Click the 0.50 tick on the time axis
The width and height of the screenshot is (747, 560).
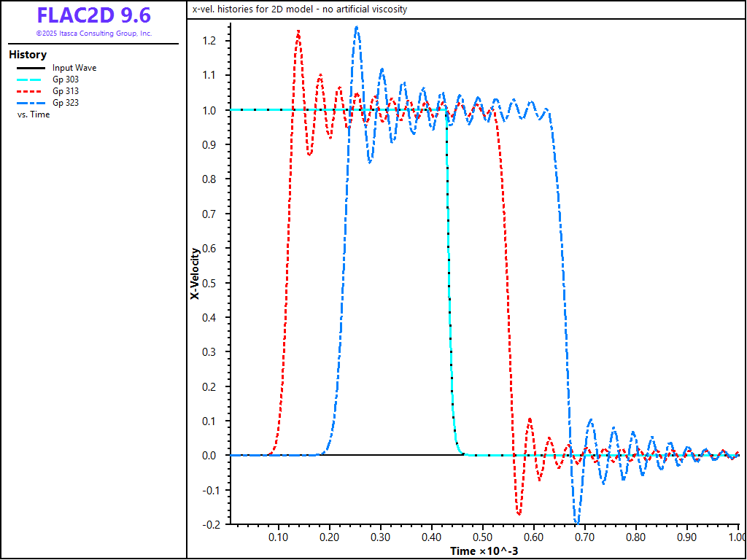[482, 537]
